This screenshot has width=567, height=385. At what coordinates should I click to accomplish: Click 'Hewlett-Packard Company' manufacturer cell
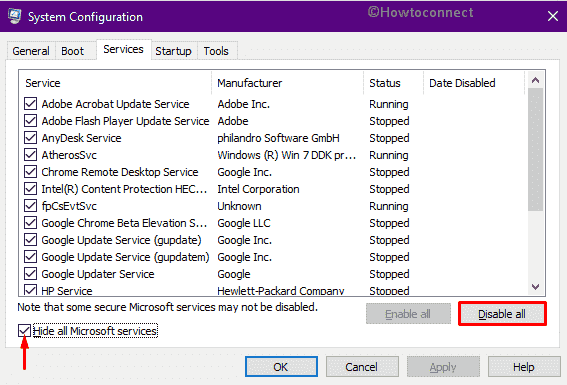click(x=281, y=290)
